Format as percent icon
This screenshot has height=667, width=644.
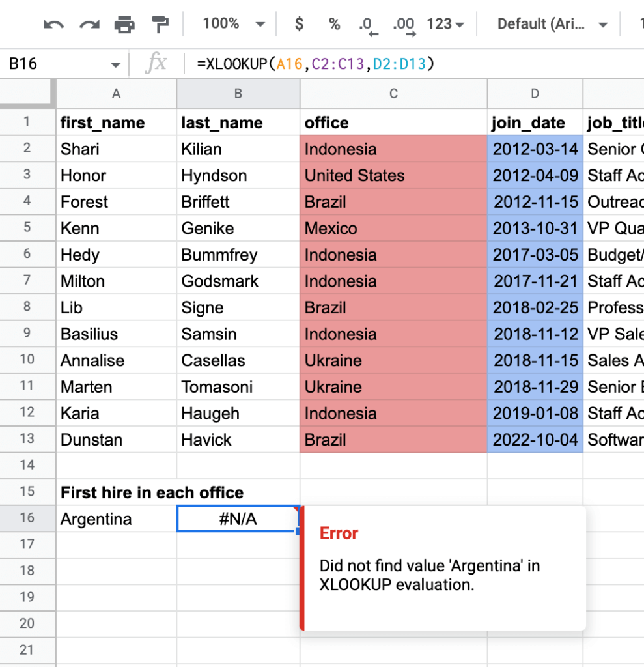click(334, 24)
